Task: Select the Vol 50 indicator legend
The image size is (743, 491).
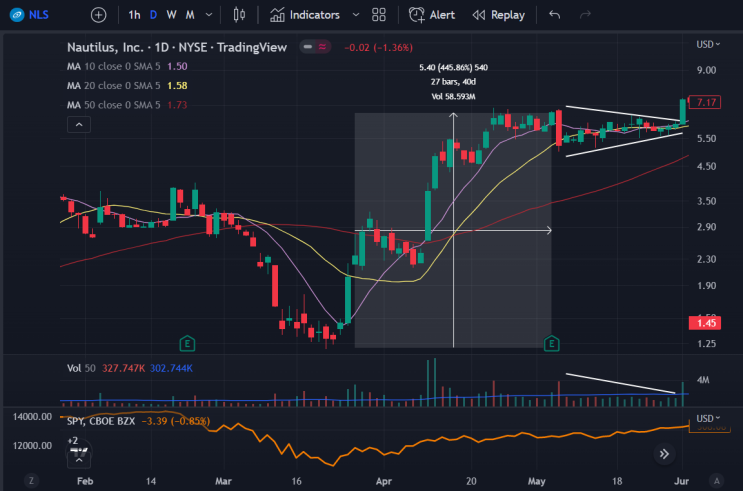Action: pyautogui.click(x=130, y=368)
